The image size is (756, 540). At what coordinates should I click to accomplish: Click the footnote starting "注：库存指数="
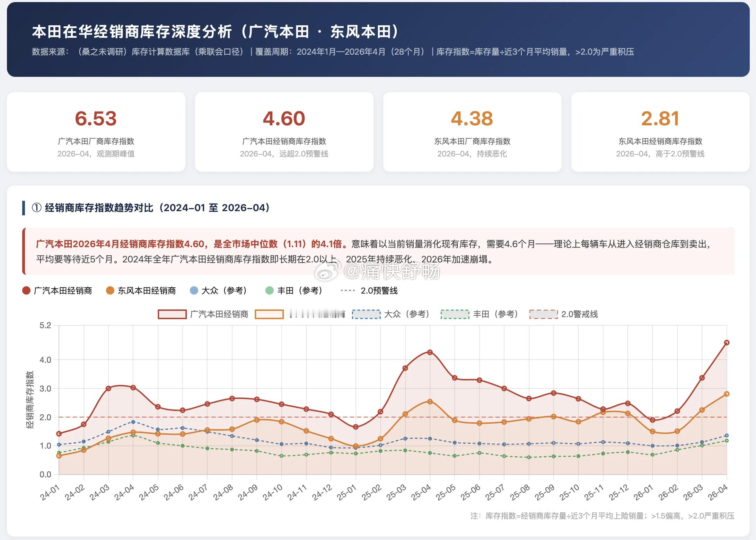tap(602, 516)
